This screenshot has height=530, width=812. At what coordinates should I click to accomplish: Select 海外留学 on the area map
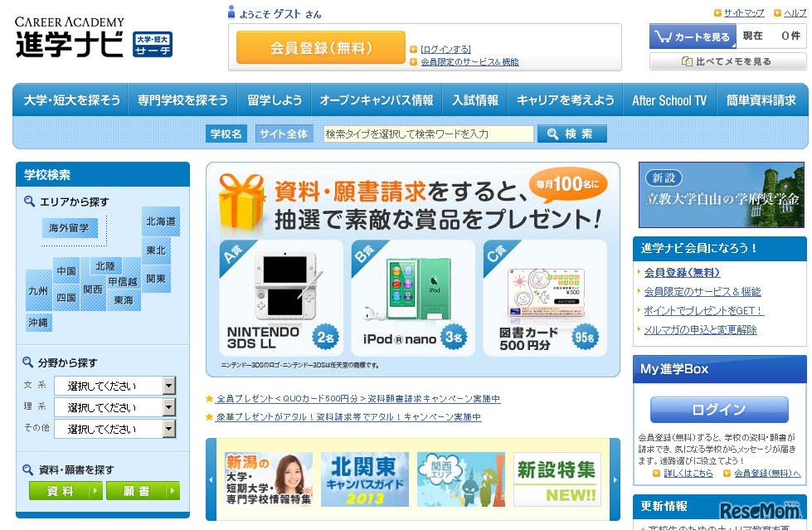pyautogui.click(x=70, y=228)
